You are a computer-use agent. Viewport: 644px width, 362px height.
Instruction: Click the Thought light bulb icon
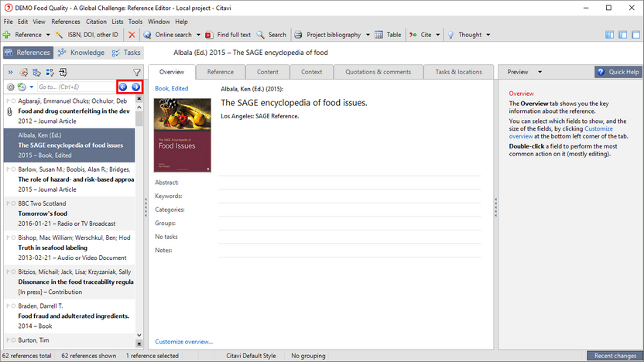click(x=450, y=35)
